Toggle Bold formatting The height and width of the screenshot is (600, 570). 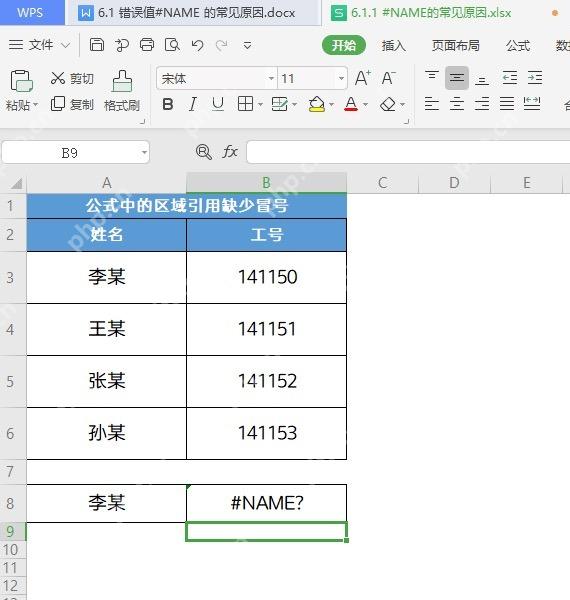coord(168,104)
